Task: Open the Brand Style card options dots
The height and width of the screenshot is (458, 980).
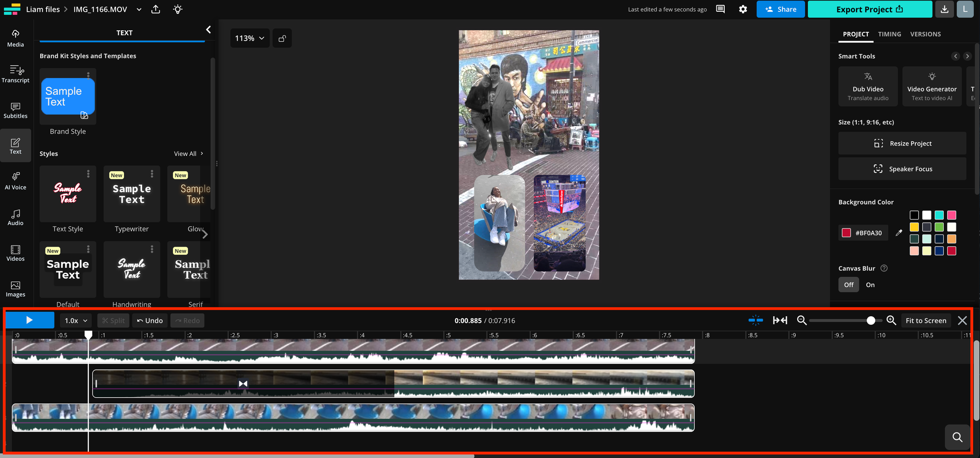Action: (88, 75)
